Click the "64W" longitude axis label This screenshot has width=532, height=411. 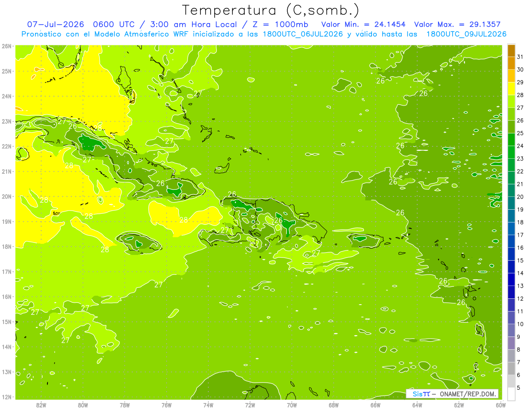pyautogui.click(x=417, y=404)
